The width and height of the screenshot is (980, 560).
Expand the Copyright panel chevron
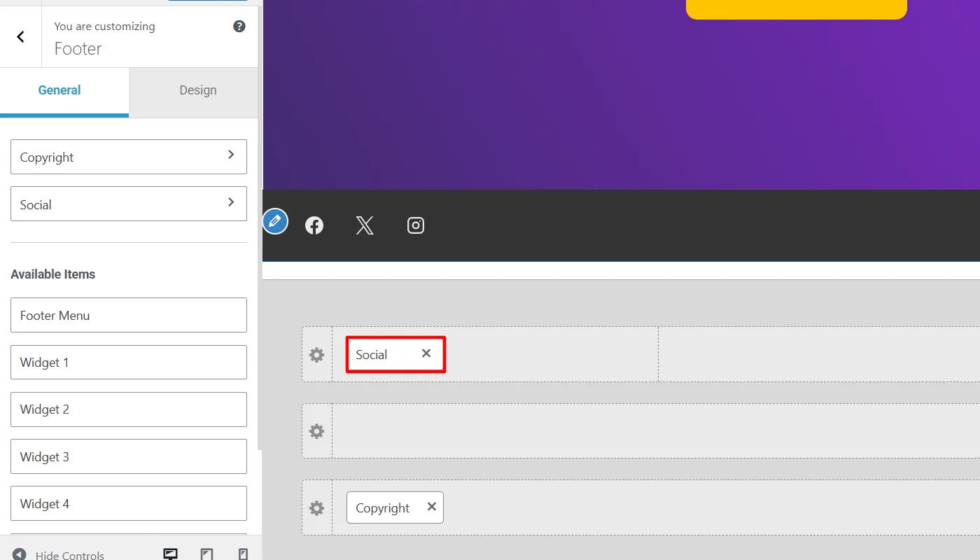[x=231, y=154]
